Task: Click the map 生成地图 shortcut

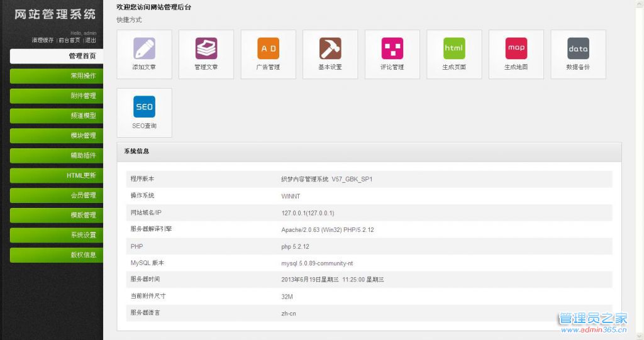Action: (x=516, y=54)
